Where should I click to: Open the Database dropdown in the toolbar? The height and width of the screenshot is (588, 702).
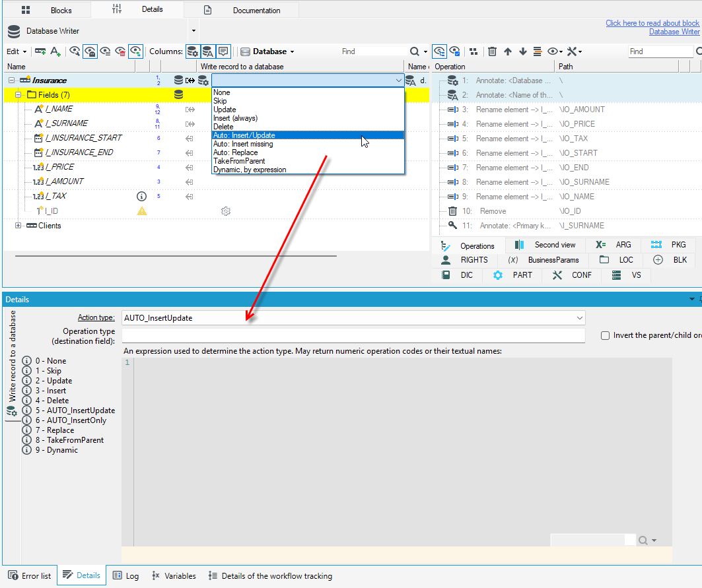click(x=267, y=51)
